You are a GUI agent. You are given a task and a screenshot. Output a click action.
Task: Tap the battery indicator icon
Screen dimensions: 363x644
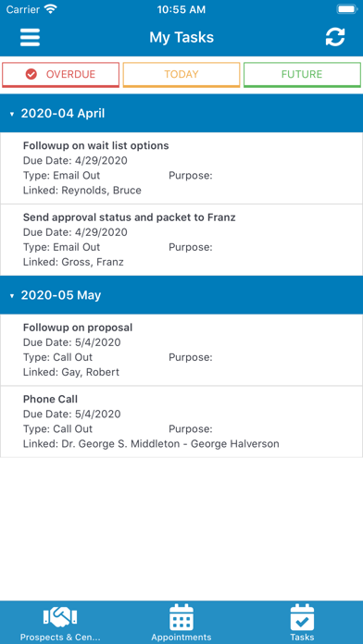pyautogui.click(x=346, y=9)
